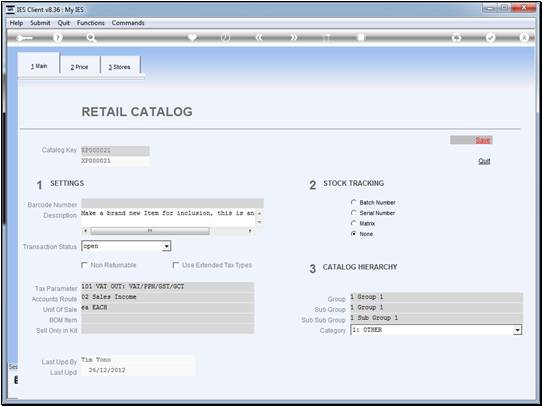This screenshot has height=406, width=542.
Task: Open help via the question mark icon
Action: [x=58, y=38]
